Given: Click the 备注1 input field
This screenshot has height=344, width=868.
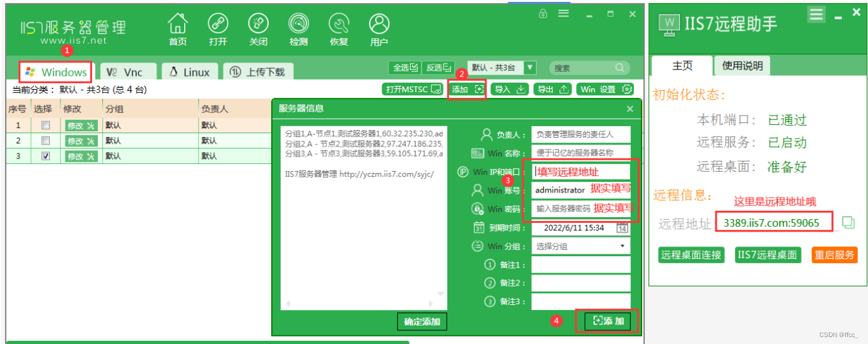Looking at the screenshot, I should [581, 264].
